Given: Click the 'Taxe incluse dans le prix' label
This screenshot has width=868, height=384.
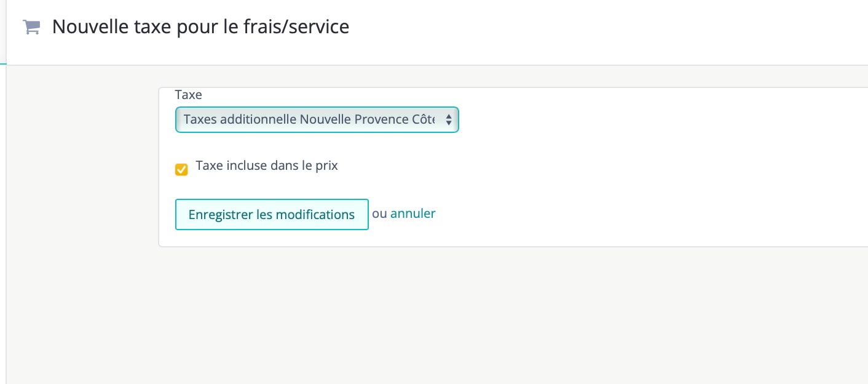Looking at the screenshot, I should 267,166.
